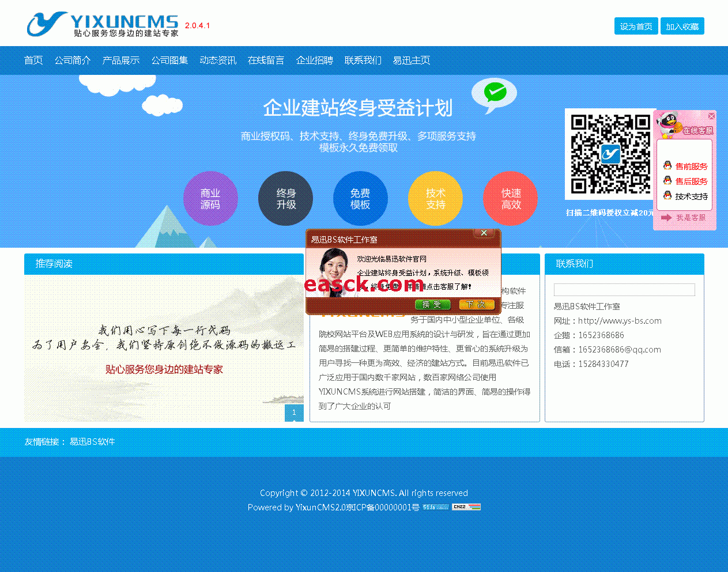The image size is (728, 572).
Task: Close the 易迅BS软件工作室 popup
Action: (x=484, y=233)
